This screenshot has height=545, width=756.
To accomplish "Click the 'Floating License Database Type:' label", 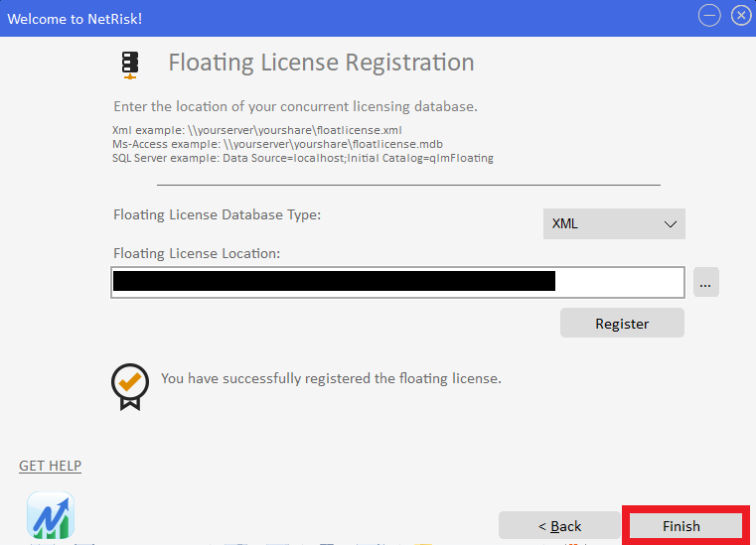I will [217, 214].
